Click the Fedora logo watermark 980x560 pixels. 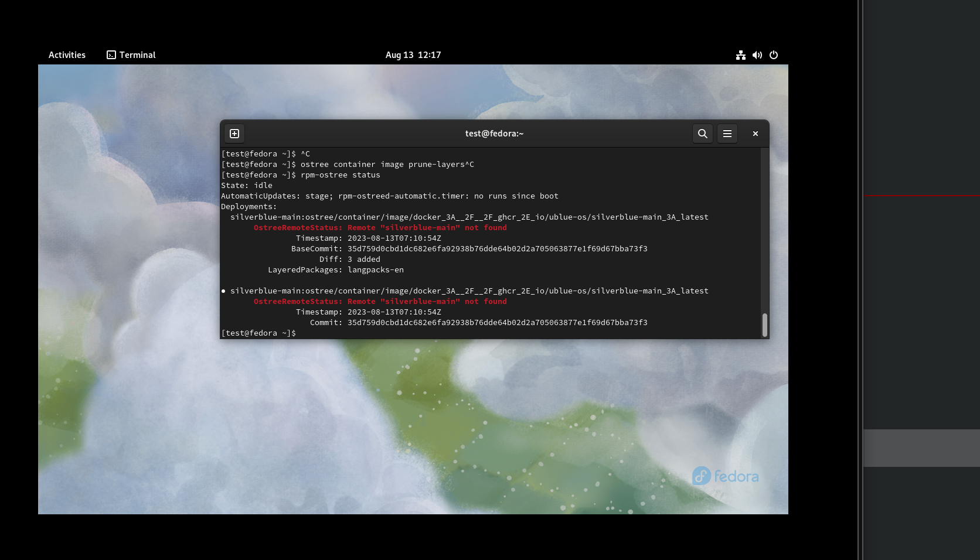pyautogui.click(x=726, y=476)
